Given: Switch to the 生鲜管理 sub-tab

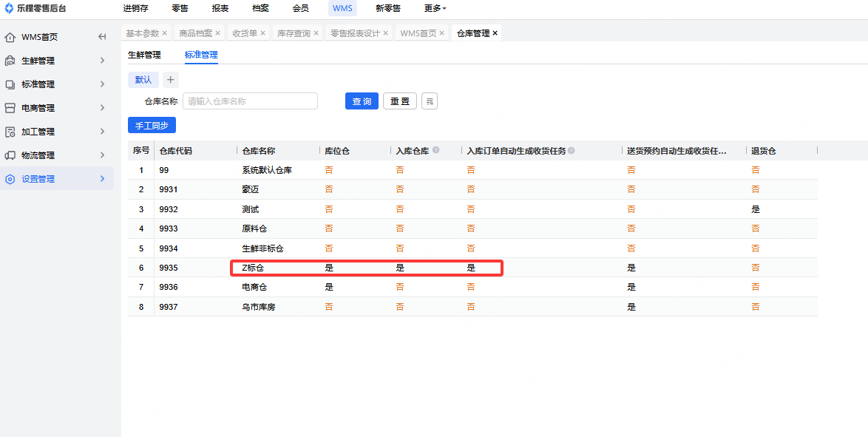Looking at the screenshot, I should 144,55.
